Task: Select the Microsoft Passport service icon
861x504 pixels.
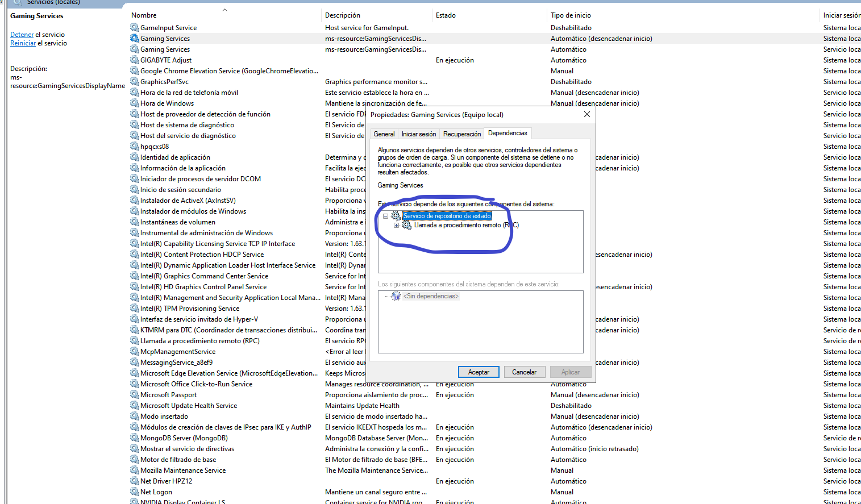Action: (x=135, y=395)
